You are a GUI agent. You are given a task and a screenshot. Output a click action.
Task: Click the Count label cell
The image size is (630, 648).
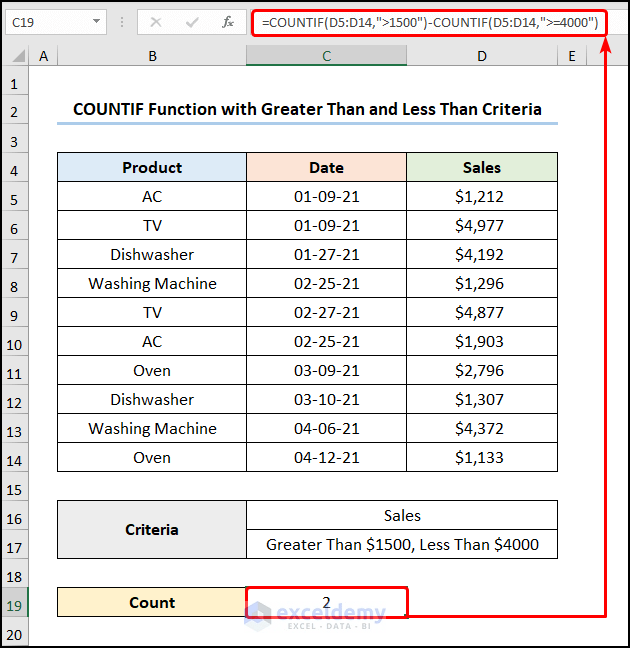[x=152, y=603]
